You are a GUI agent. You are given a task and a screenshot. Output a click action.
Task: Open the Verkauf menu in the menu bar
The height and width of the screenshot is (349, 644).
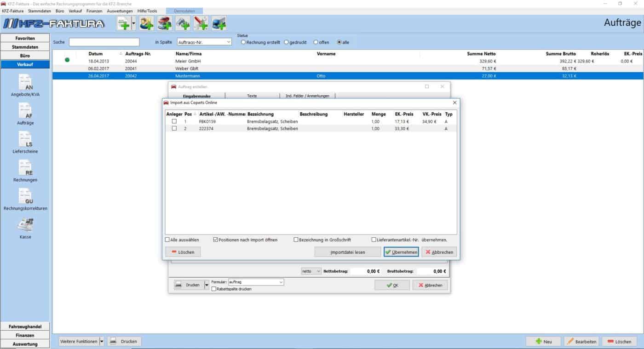tap(75, 11)
